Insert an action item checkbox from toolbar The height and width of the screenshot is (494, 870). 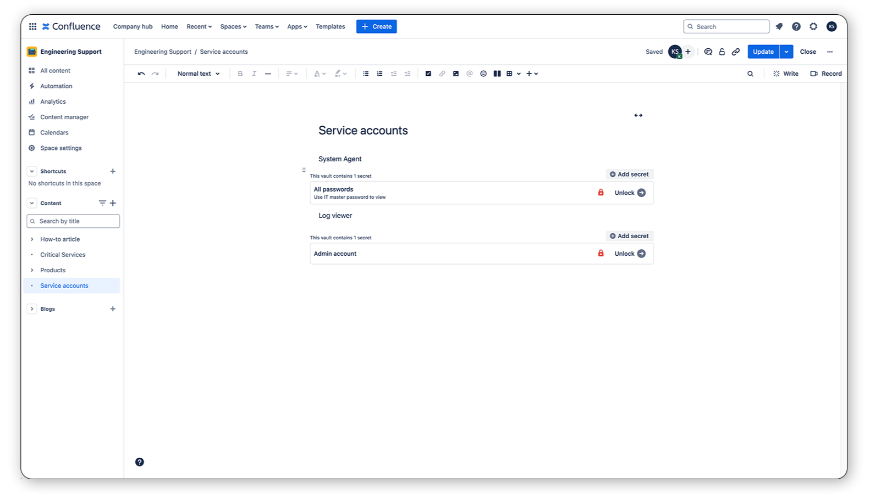point(428,74)
